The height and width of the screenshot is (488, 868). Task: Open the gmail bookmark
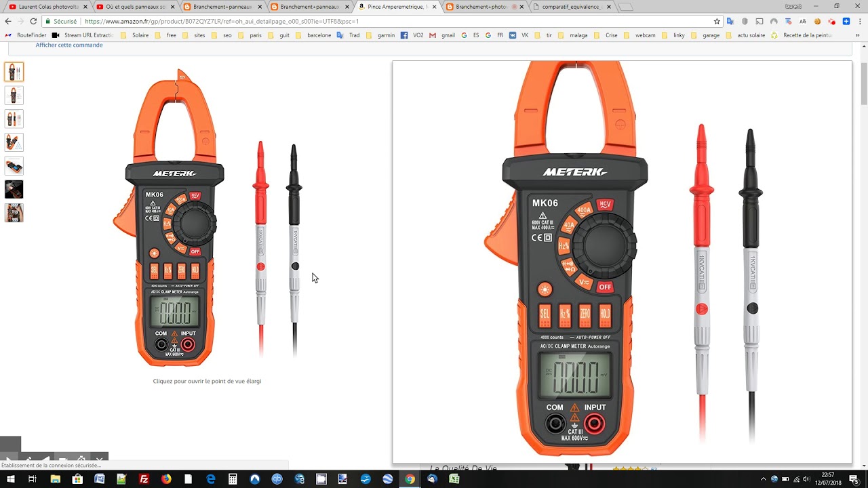click(442, 35)
